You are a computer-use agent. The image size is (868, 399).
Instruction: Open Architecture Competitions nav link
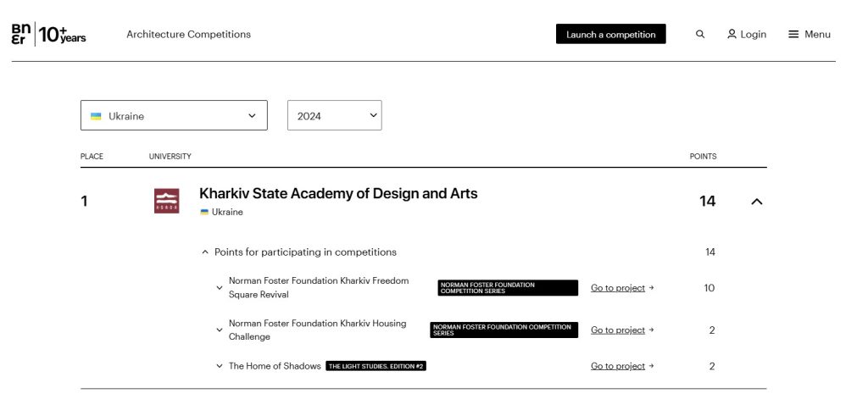click(188, 35)
